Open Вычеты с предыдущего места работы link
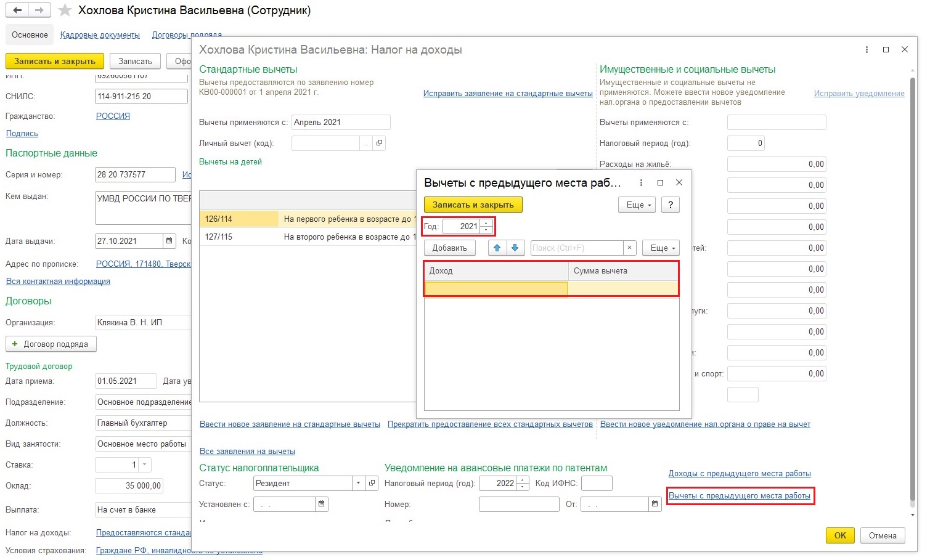This screenshot has width=930, height=560. coord(740,496)
